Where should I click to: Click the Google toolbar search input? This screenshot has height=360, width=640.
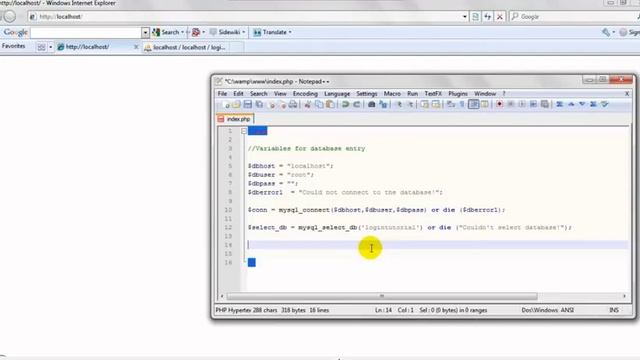[x=86, y=32]
